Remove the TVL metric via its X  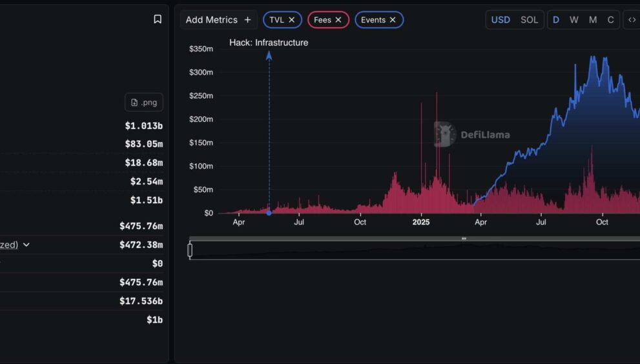[291, 20]
